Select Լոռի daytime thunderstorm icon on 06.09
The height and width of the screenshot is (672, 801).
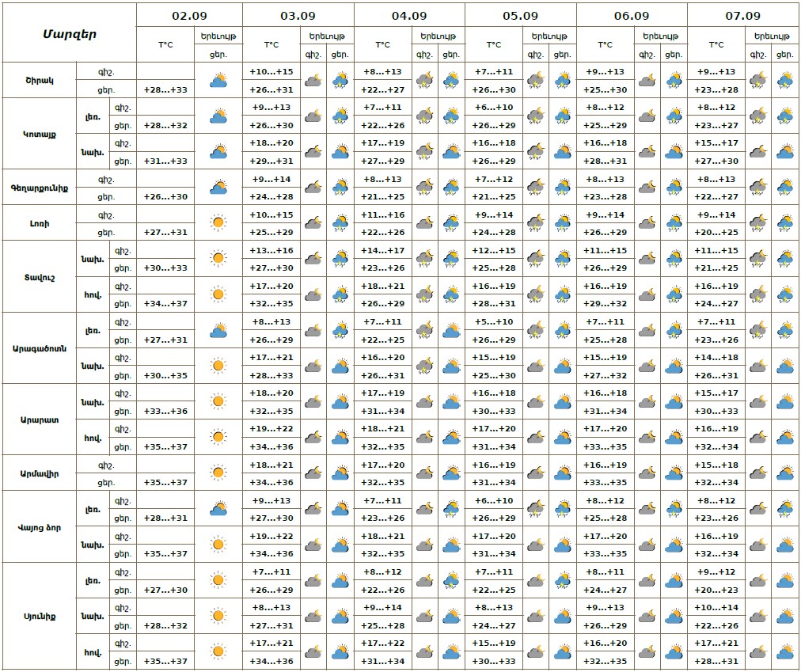coord(674,222)
